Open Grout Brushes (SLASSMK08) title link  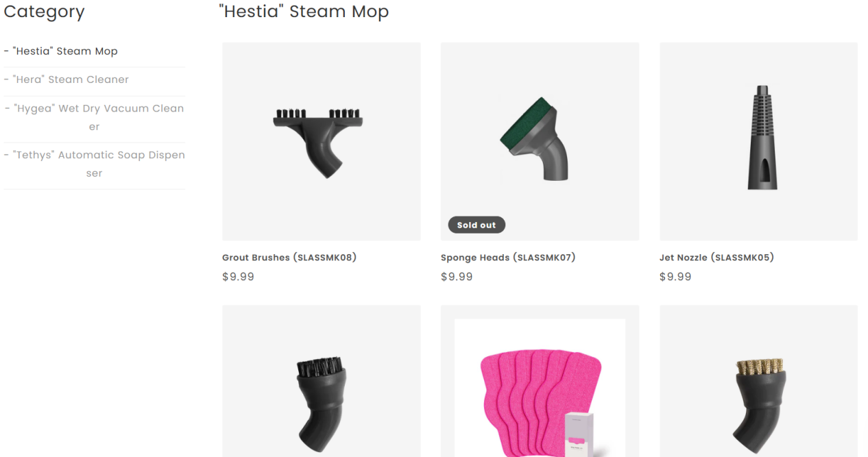coord(289,258)
